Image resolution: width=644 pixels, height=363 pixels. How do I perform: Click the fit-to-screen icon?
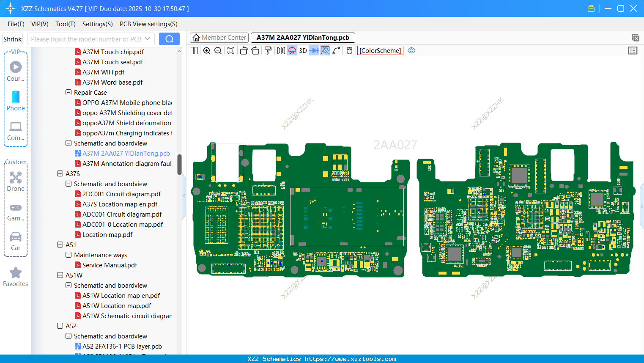pyautogui.click(x=231, y=51)
